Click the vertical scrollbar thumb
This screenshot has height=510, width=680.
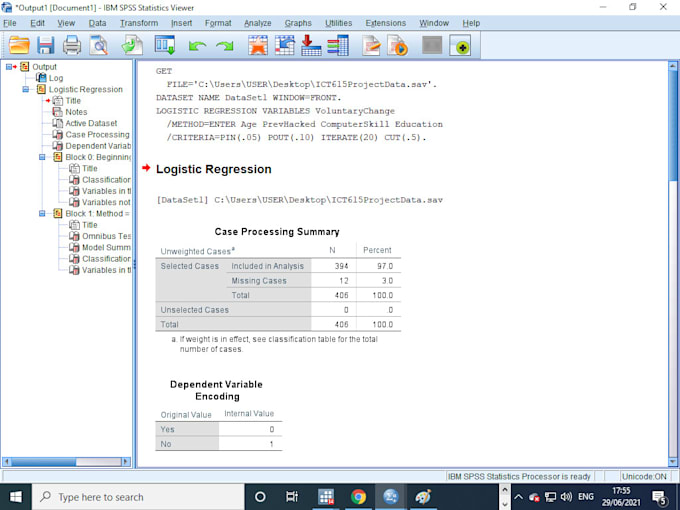click(x=673, y=126)
